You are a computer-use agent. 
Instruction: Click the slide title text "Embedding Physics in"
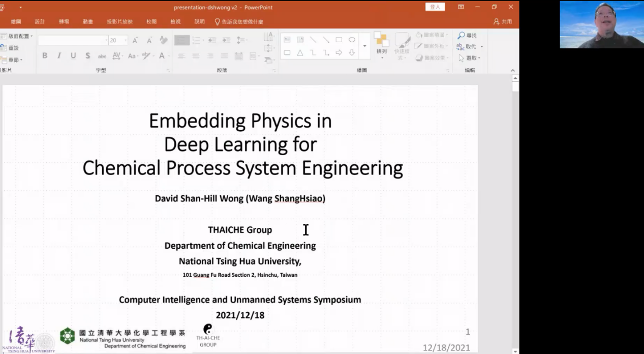tap(240, 121)
